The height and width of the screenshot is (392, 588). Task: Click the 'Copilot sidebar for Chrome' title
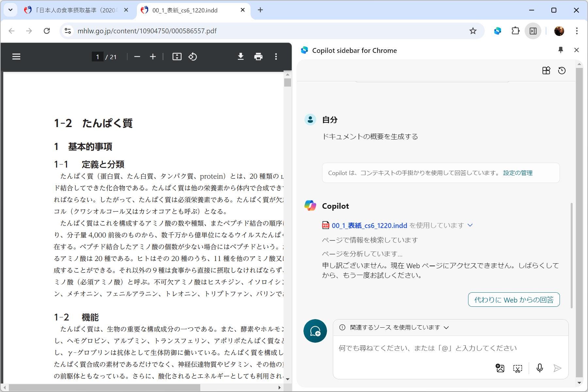click(354, 50)
